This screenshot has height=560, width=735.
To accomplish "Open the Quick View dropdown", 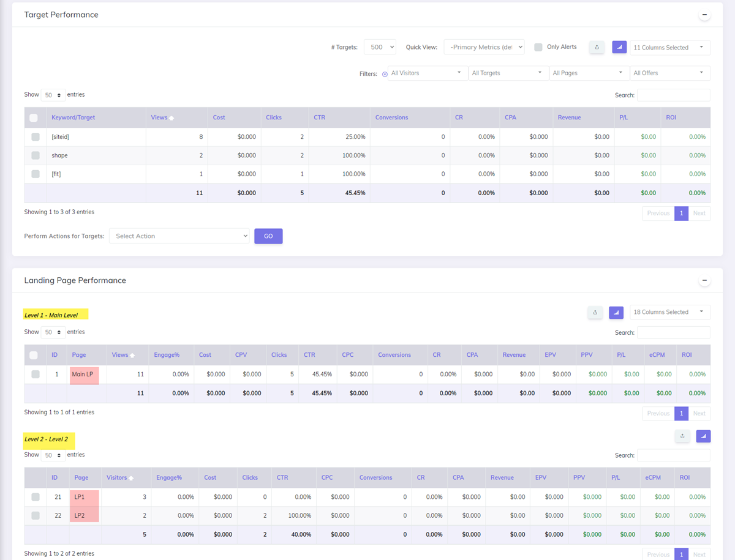I will [x=484, y=47].
